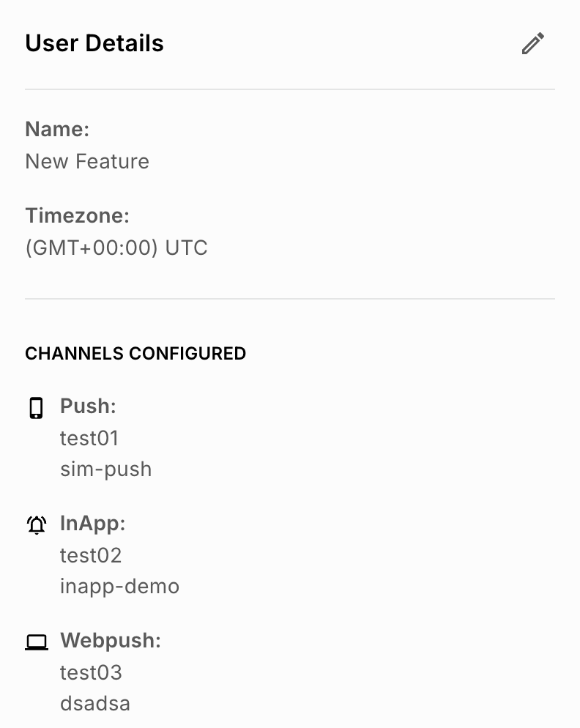Click the Timezone label

77,216
